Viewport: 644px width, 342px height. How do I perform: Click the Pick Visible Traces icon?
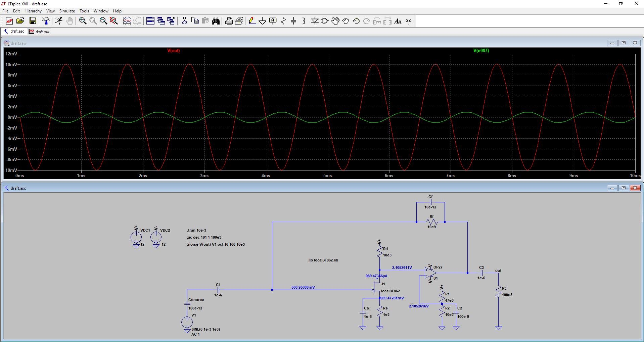pos(127,21)
